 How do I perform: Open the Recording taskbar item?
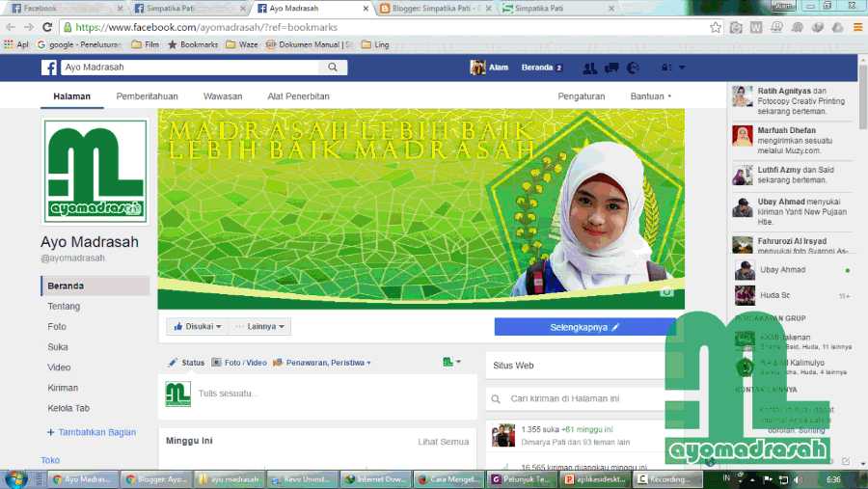[x=667, y=479]
